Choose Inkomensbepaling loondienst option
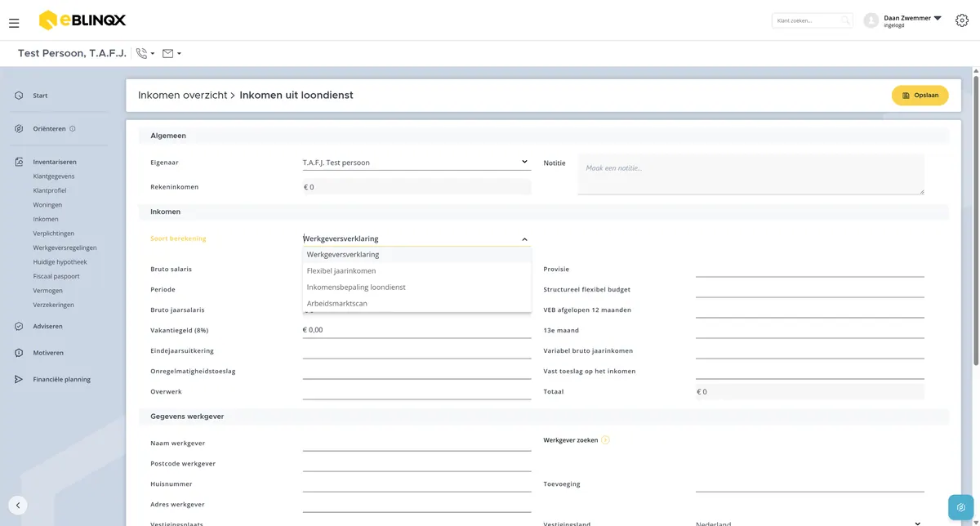980x526 pixels. tap(416, 288)
